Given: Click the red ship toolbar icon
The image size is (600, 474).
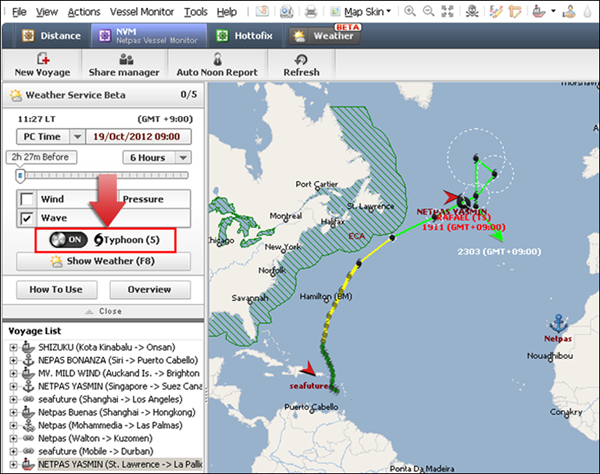Looking at the screenshot, I should tap(539, 12).
